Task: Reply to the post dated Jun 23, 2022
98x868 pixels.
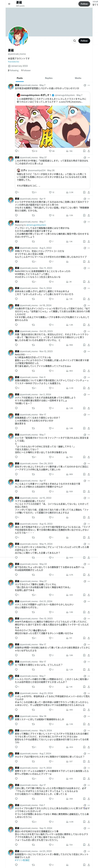Action: pos(16,865)
